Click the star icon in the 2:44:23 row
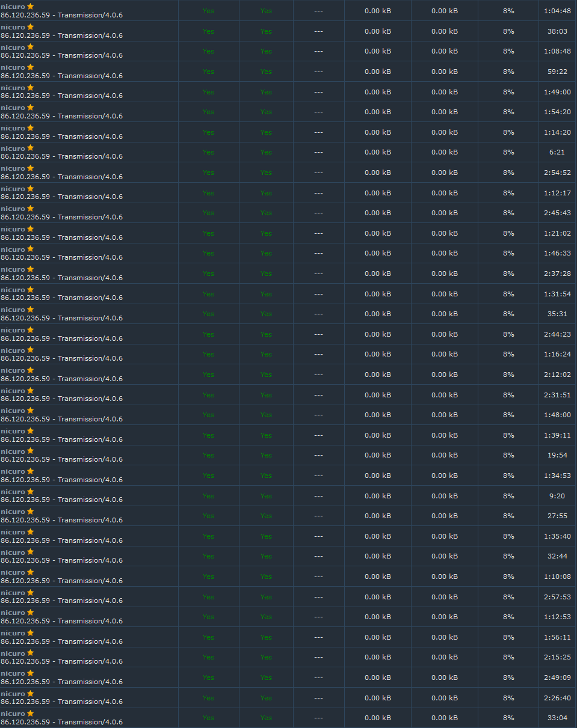The height and width of the screenshot is (728, 577). point(30,330)
